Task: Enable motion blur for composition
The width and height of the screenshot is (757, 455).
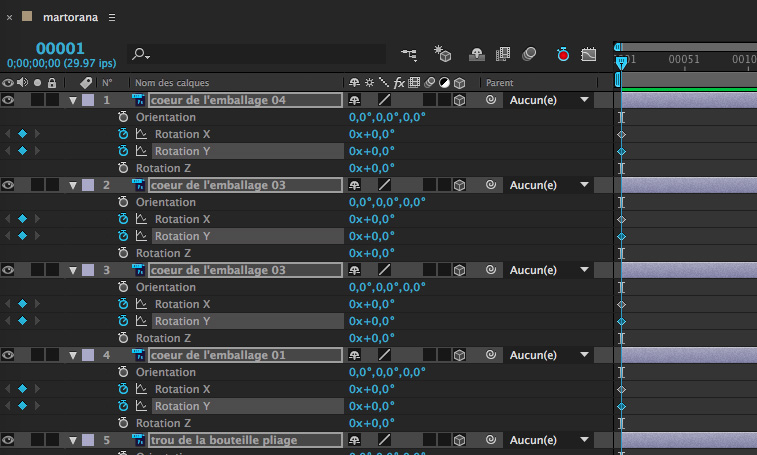Action: 529,54
